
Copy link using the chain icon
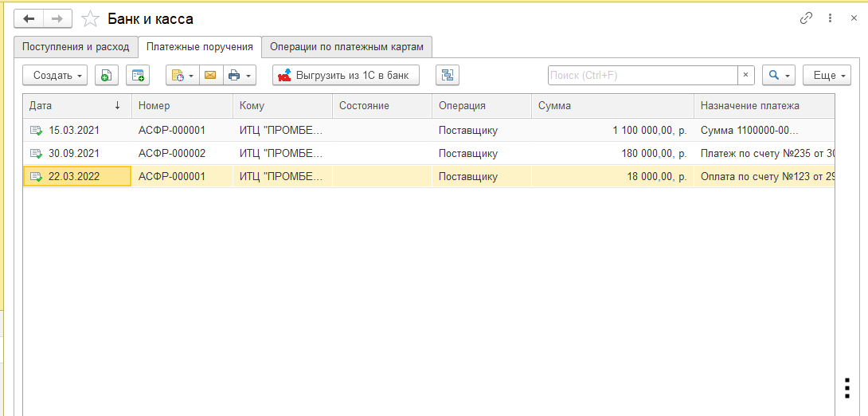806,18
